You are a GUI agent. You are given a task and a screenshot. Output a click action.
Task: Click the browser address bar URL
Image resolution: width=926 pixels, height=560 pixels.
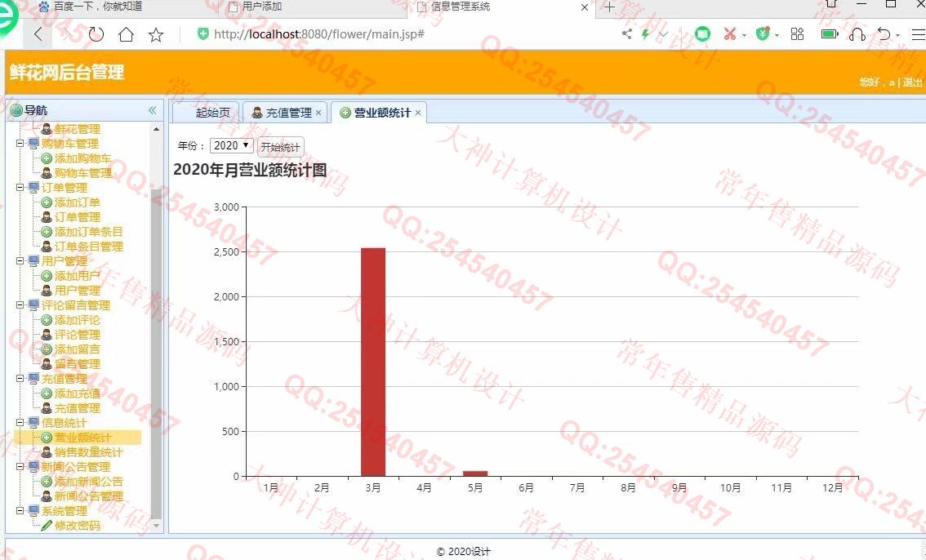pyautogui.click(x=319, y=34)
